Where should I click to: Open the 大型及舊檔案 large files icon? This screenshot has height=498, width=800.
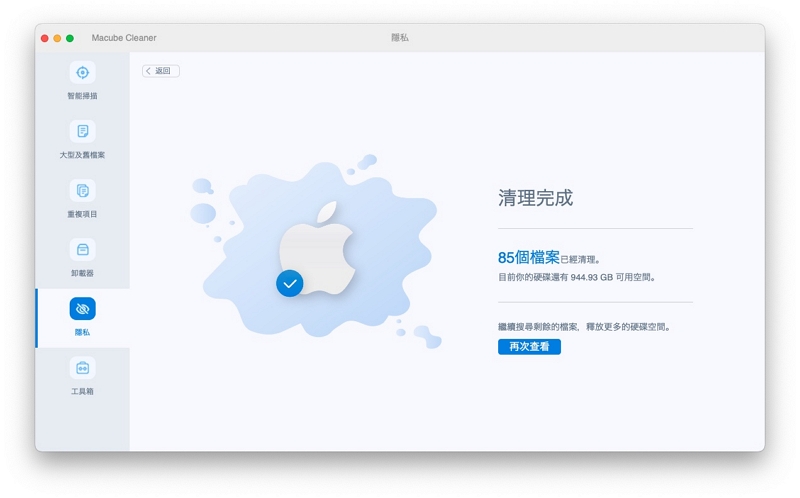82,132
